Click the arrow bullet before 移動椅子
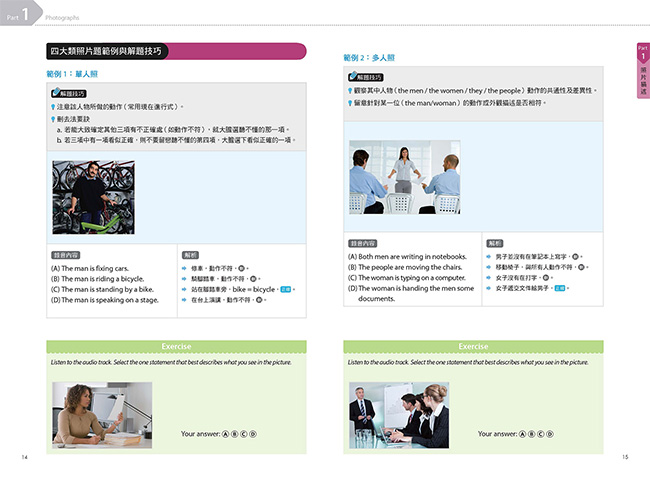Image resolution: width=650 pixels, height=480 pixels. coord(489,267)
